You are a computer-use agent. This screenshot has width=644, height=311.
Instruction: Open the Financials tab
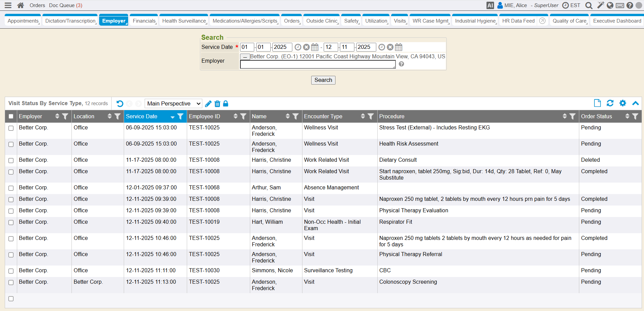[144, 21]
